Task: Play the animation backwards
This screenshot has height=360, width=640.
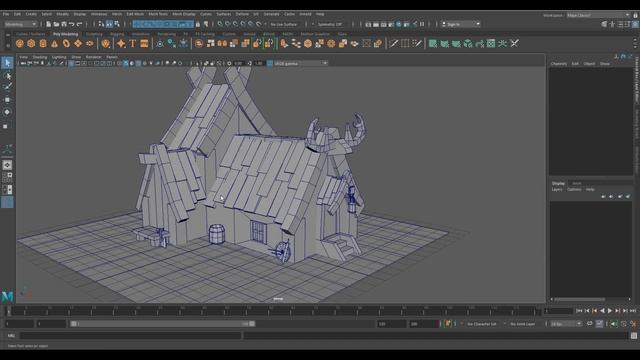Action: pyautogui.click(x=602, y=311)
